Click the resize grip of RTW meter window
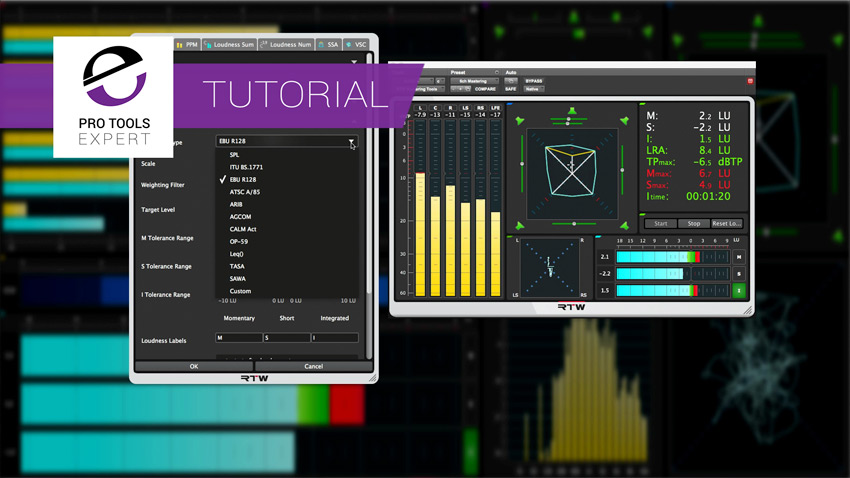The height and width of the screenshot is (478, 850). click(748, 311)
